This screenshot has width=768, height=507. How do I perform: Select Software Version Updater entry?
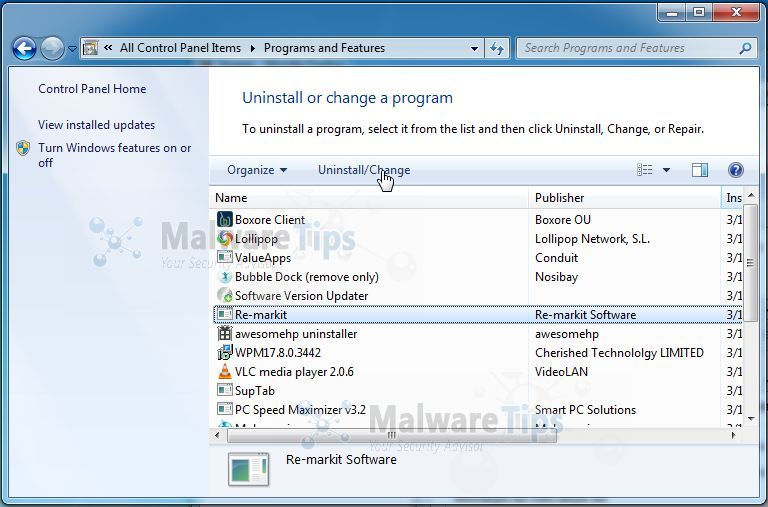tap(301, 296)
